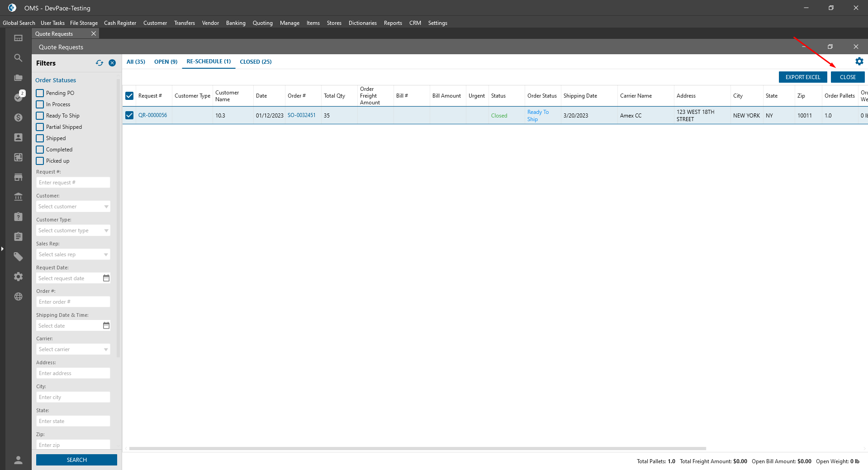
Task: Open the Select customer dropdown
Action: pos(73,207)
